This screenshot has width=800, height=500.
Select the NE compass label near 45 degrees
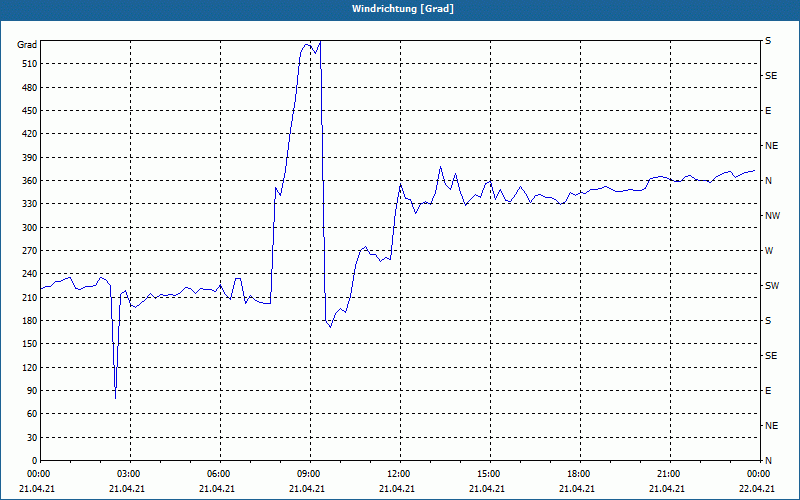tap(771, 426)
